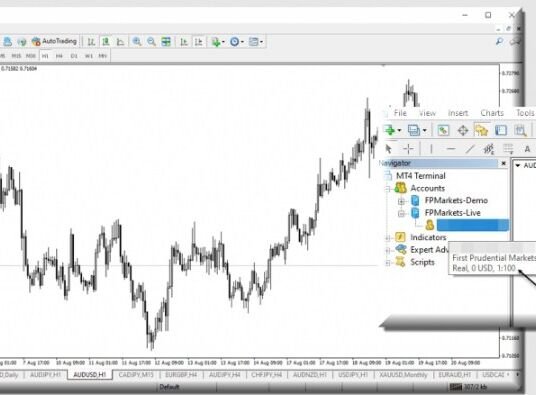Select FPMarkets-Demo server entry

[x=456, y=200]
